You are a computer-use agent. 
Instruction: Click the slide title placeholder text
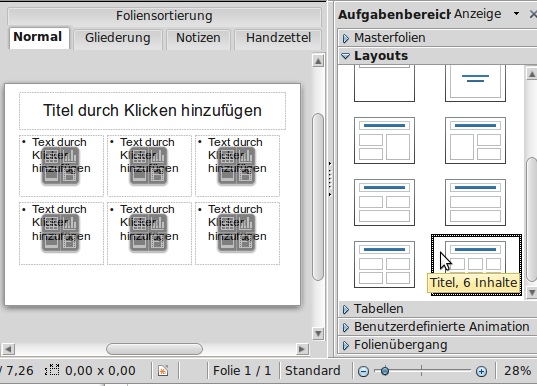tap(152, 111)
